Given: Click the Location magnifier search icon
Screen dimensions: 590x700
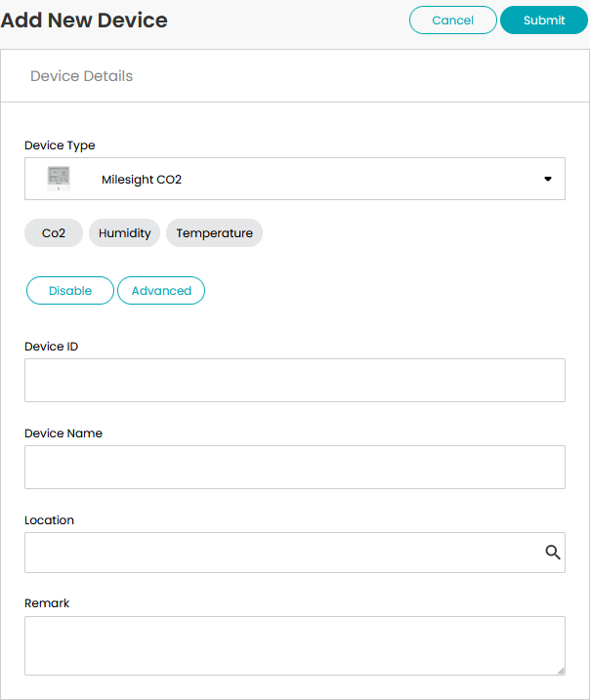Looking at the screenshot, I should tap(553, 553).
